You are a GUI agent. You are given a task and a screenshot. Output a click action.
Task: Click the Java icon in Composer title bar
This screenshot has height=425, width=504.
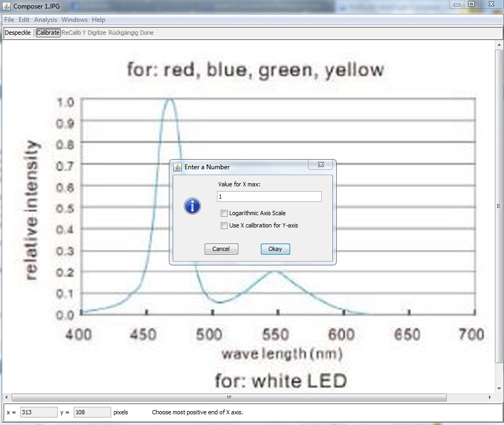pyautogui.click(x=6, y=6)
